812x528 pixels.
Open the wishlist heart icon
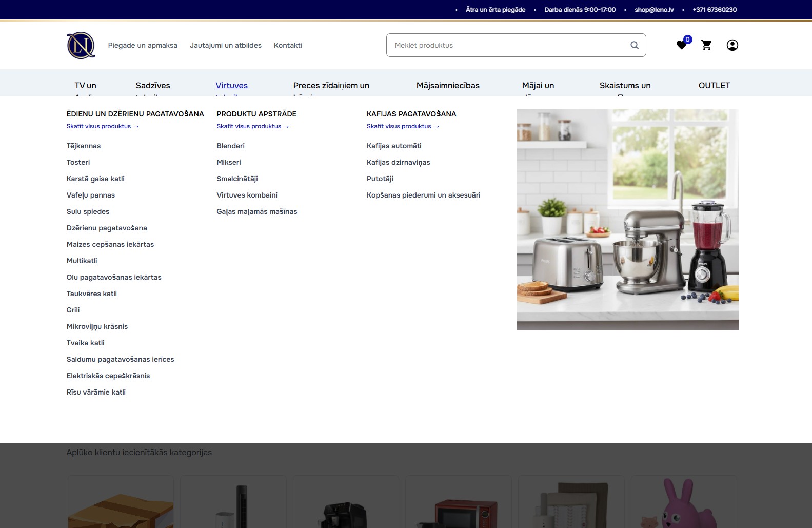[x=681, y=45]
